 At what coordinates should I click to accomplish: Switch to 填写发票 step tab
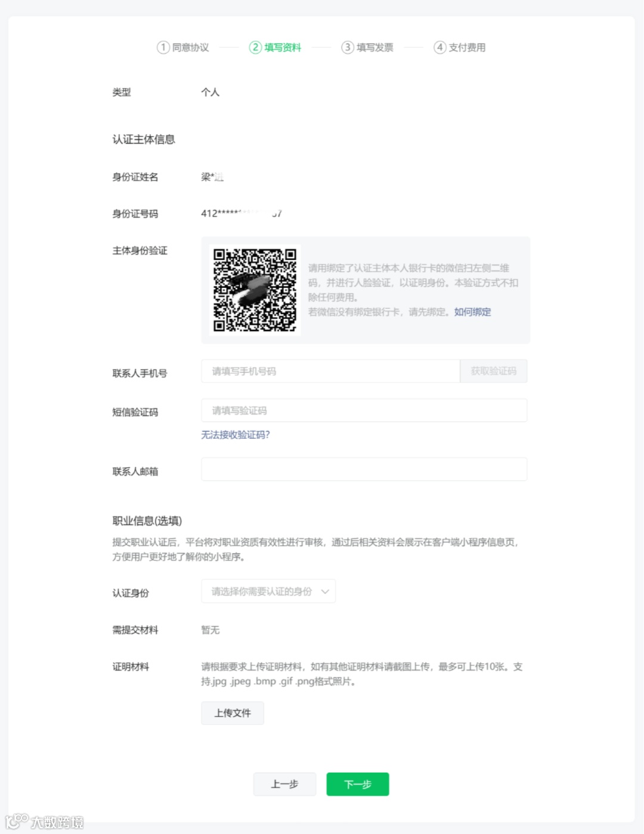(x=367, y=47)
